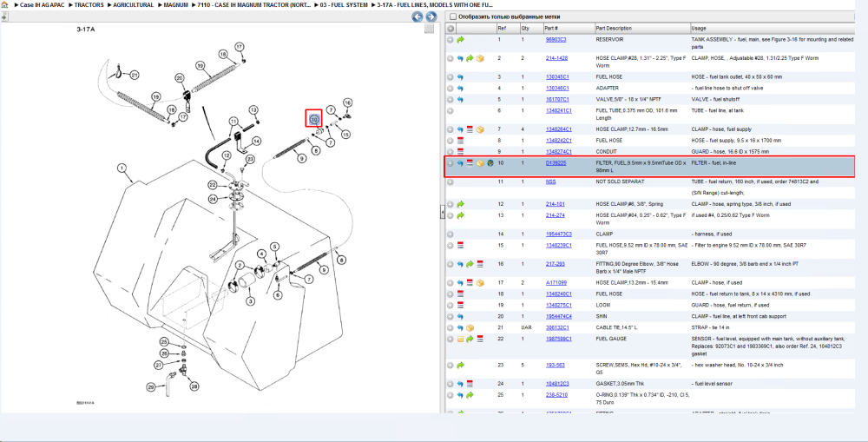The image size is (868, 442).
Task: Toggle 'Отобразить только выбранные метки' checkbox
Action: (453, 16)
